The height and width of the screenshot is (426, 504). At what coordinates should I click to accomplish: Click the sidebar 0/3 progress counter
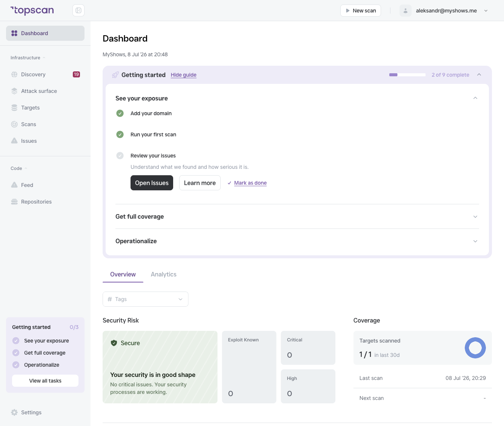pyautogui.click(x=74, y=327)
